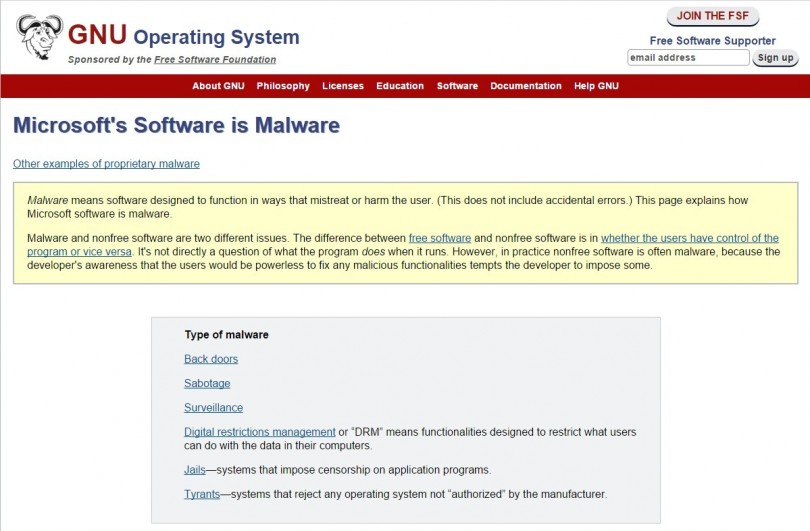Click the GNU head logo

pyautogui.click(x=39, y=36)
